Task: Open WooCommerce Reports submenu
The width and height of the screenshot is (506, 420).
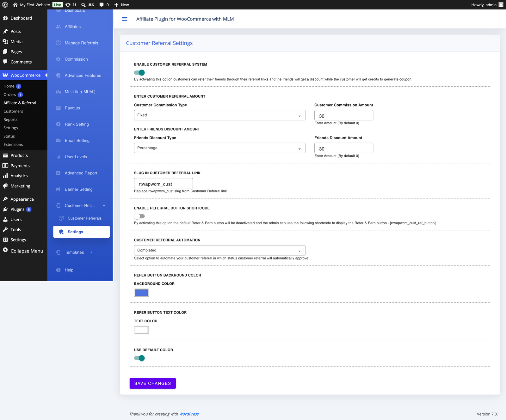Action: (x=10, y=119)
